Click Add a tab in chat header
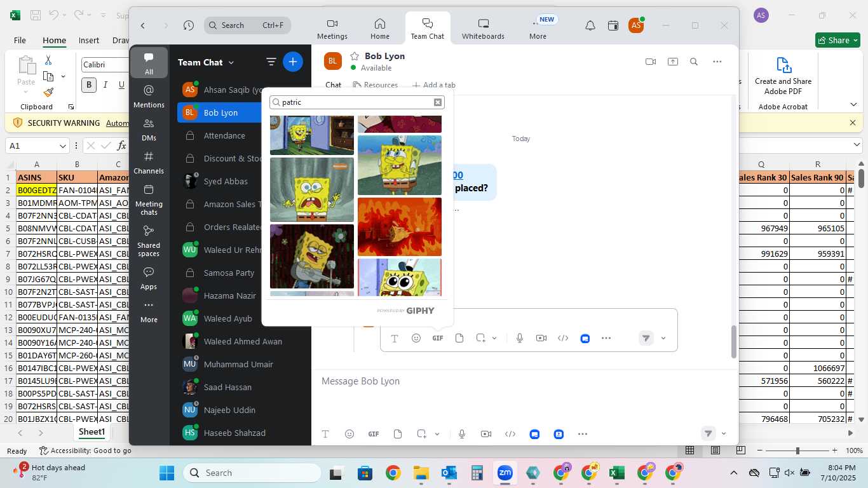The image size is (868, 488). pos(433,85)
